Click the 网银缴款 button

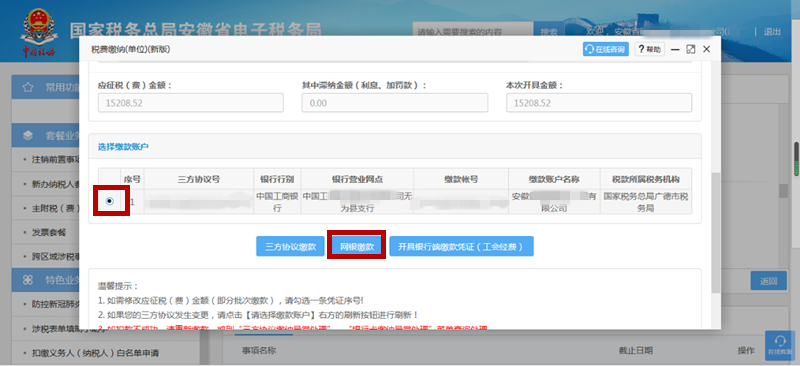pyautogui.click(x=357, y=246)
